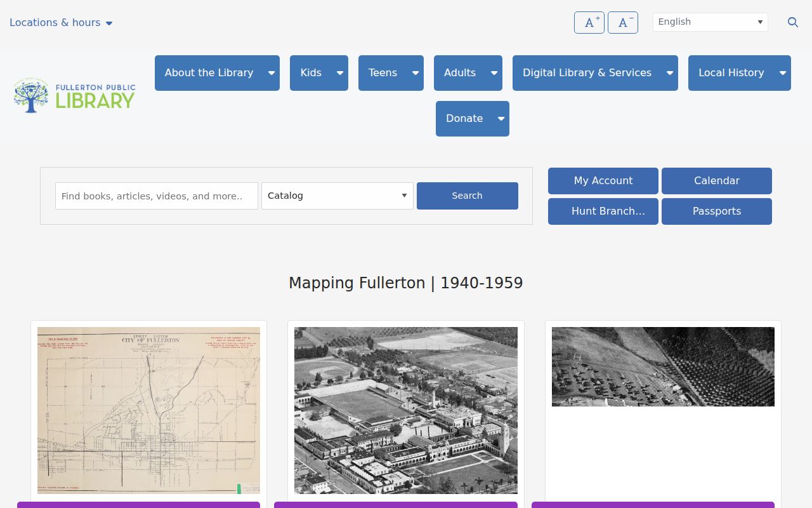This screenshot has height=508, width=812.
Task: Open the Adults menu item
Action: point(460,73)
